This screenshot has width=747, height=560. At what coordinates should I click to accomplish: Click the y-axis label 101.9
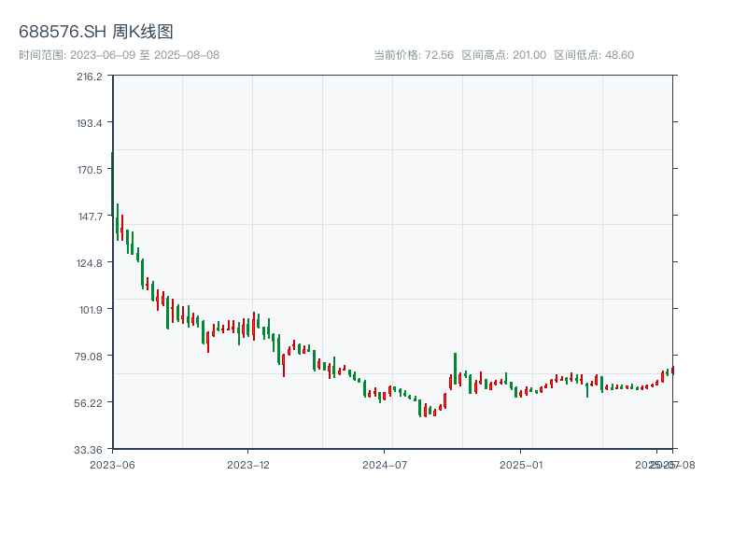91,310
